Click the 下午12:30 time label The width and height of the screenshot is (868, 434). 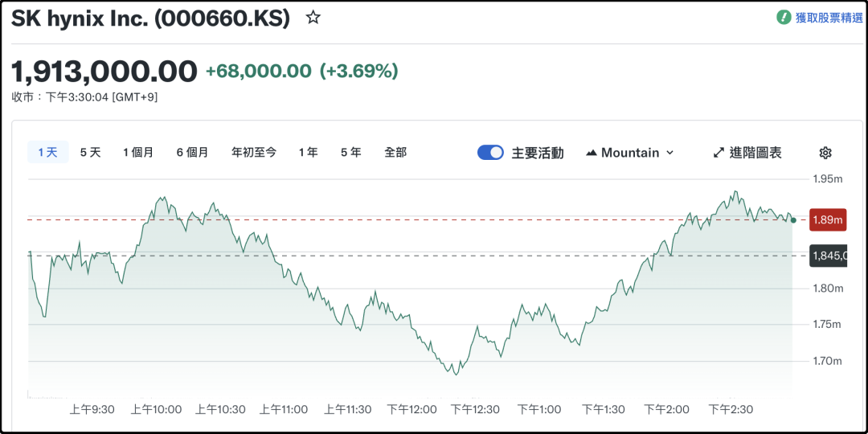point(475,410)
